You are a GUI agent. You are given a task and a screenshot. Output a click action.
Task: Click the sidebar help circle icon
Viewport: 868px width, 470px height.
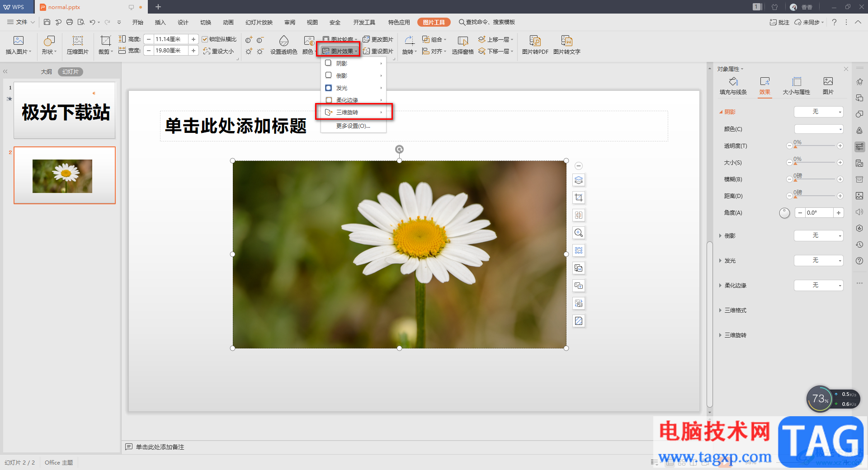[x=859, y=261]
